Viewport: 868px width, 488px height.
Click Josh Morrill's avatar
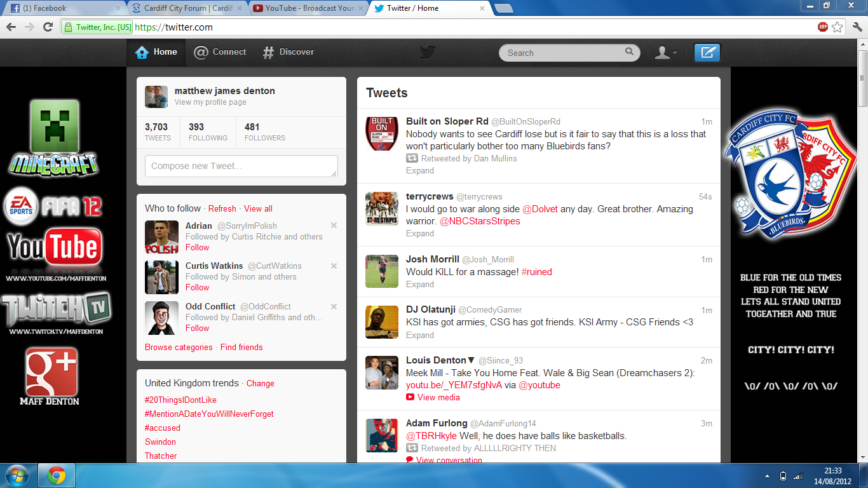382,271
